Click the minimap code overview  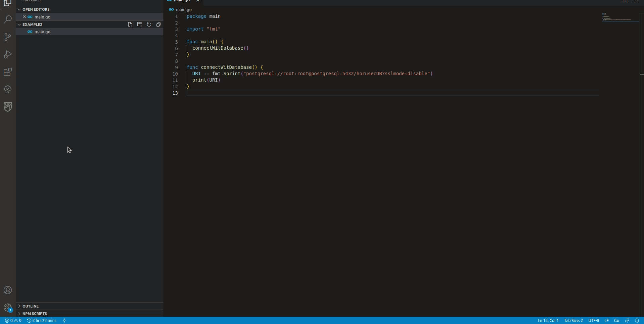[620, 17]
